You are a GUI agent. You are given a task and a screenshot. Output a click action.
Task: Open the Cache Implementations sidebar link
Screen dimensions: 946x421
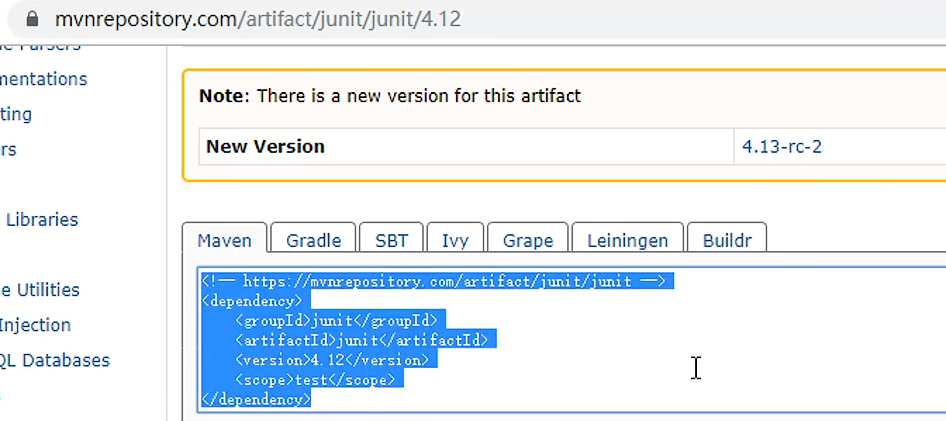pos(43,79)
